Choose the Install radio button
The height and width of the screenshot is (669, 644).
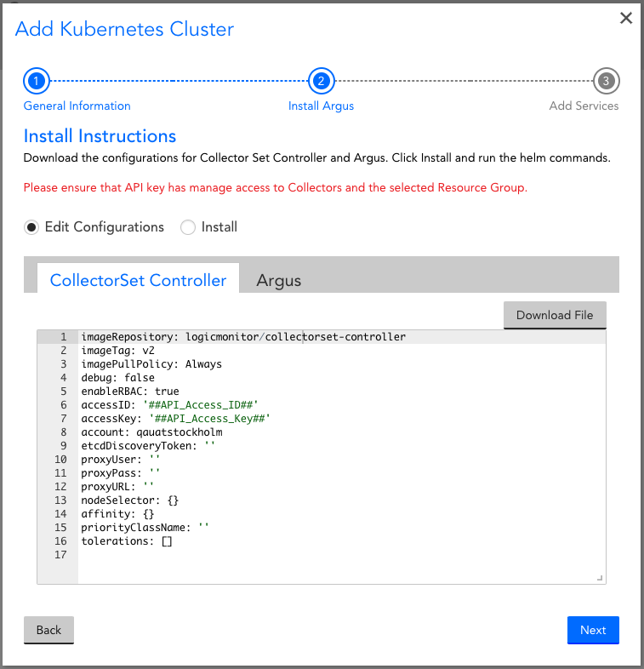tap(187, 227)
